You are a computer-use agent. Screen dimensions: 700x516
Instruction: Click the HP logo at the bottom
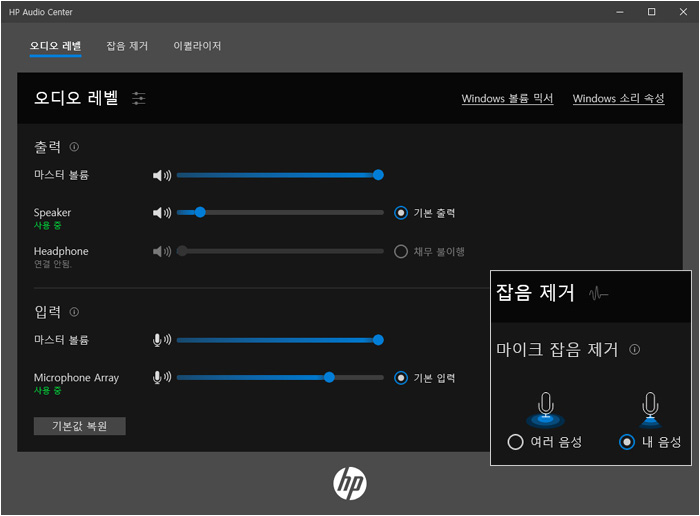pyautogui.click(x=350, y=484)
